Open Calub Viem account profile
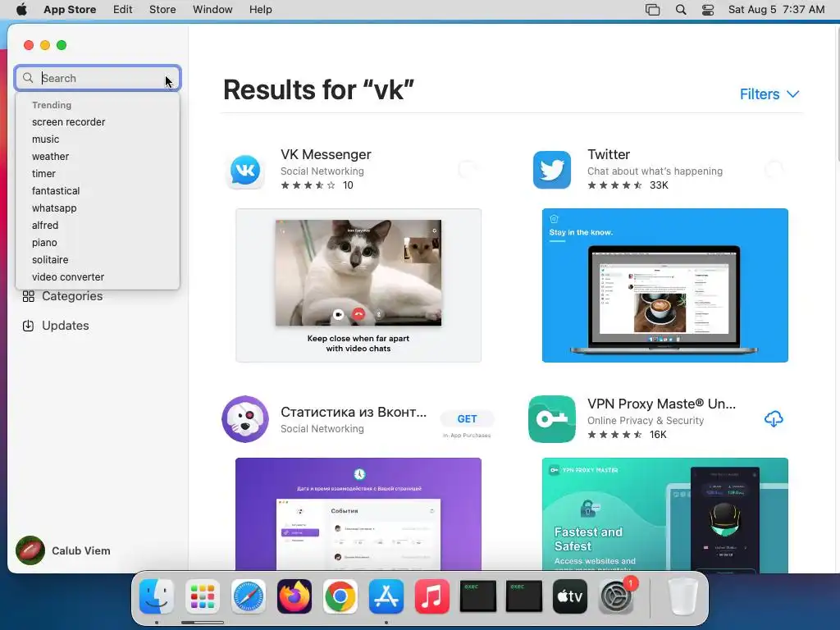 [63, 550]
